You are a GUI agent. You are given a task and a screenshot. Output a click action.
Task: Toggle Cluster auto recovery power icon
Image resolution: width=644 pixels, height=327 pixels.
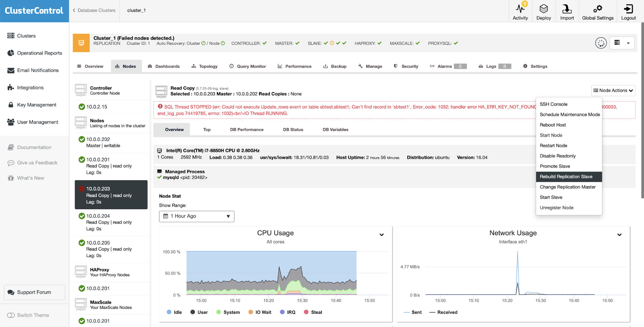[203, 43]
